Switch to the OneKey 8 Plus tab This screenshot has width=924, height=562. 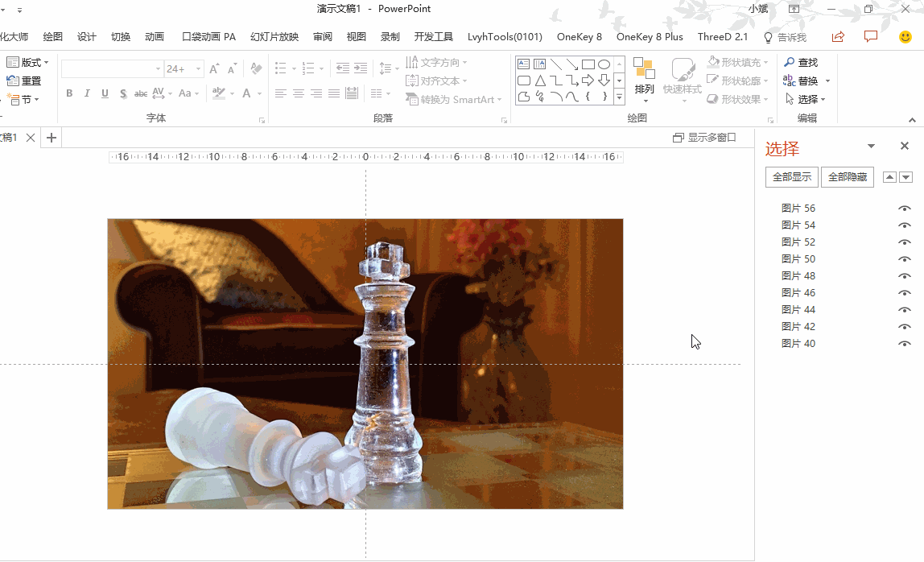(x=650, y=37)
